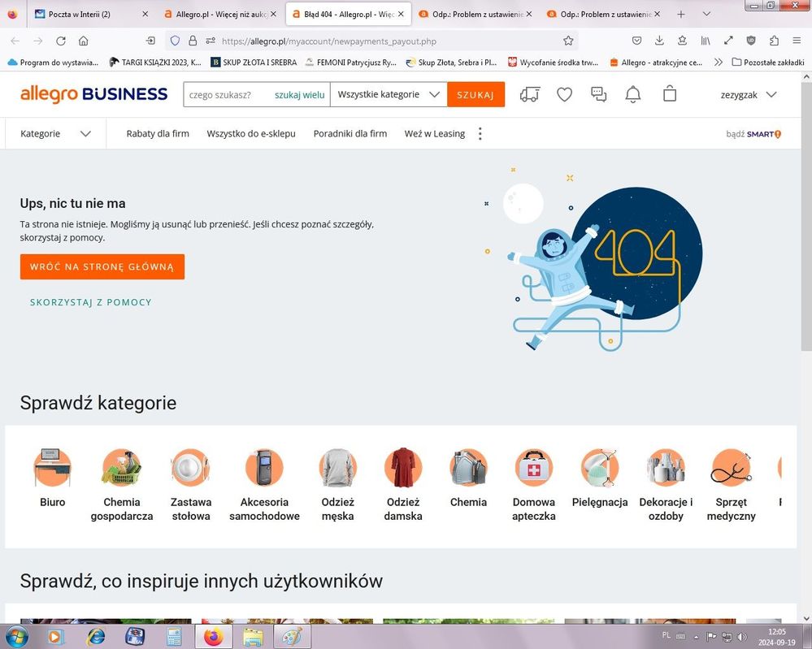
Task: Open messages chat icon in header
Action: 599,94
